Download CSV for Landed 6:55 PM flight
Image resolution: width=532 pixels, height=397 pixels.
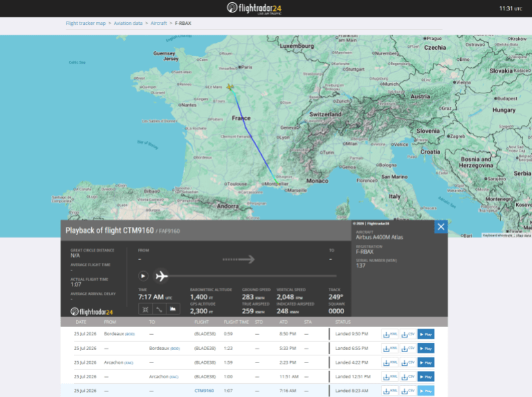pos(408,349)
